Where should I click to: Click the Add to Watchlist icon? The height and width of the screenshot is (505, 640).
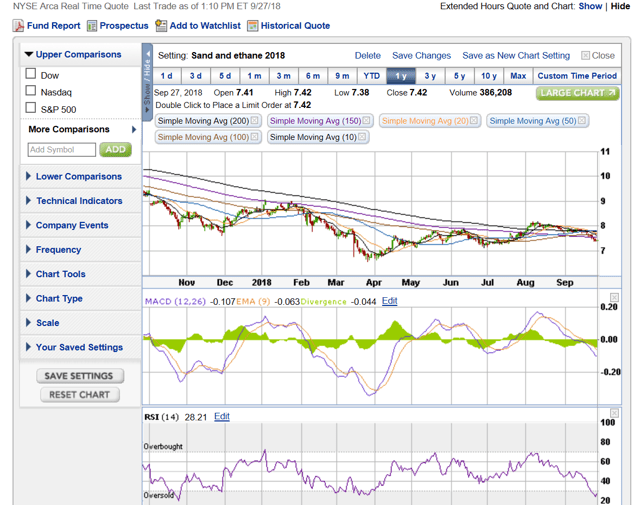(x=161, y=26)
